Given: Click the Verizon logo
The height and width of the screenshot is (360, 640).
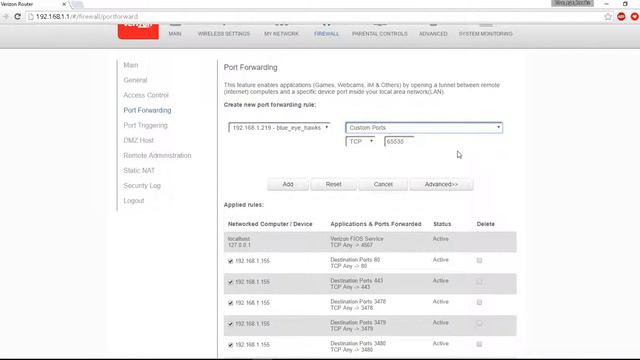Looking at the screenshot, I should pyautogui.click(x=138, y=31).
